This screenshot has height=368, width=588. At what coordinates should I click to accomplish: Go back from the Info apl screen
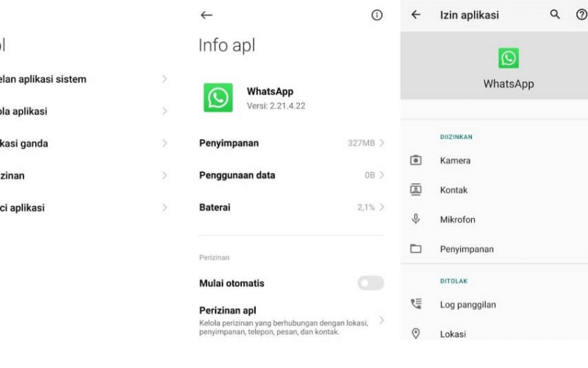[x=207, y=15]
